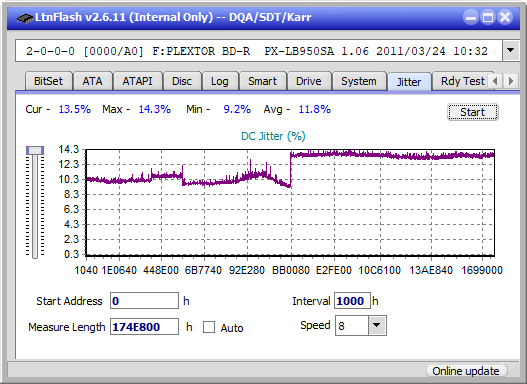527x384 pixels.
Task: Click the Max value 14.3%
Action: (x=155, y=109)
